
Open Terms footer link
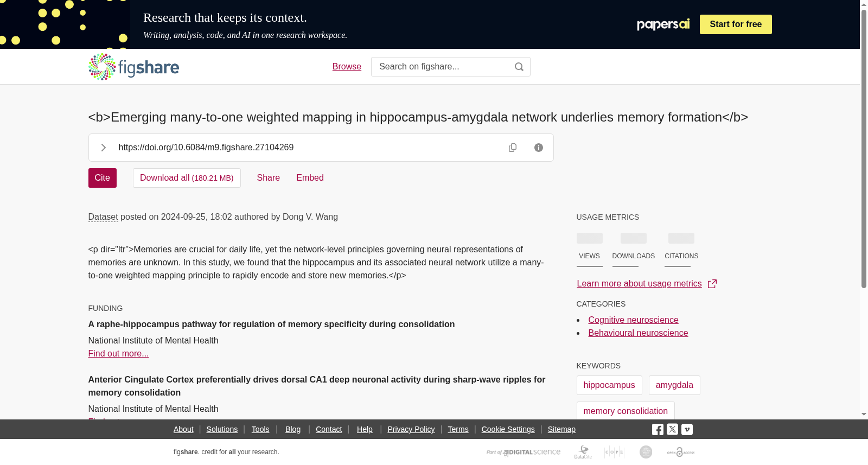(458, 429)
